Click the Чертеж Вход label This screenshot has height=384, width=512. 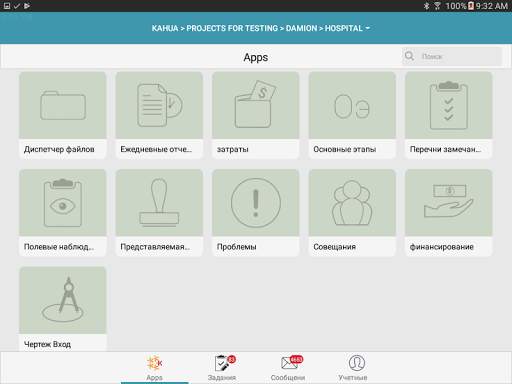[x=47, y=344]
